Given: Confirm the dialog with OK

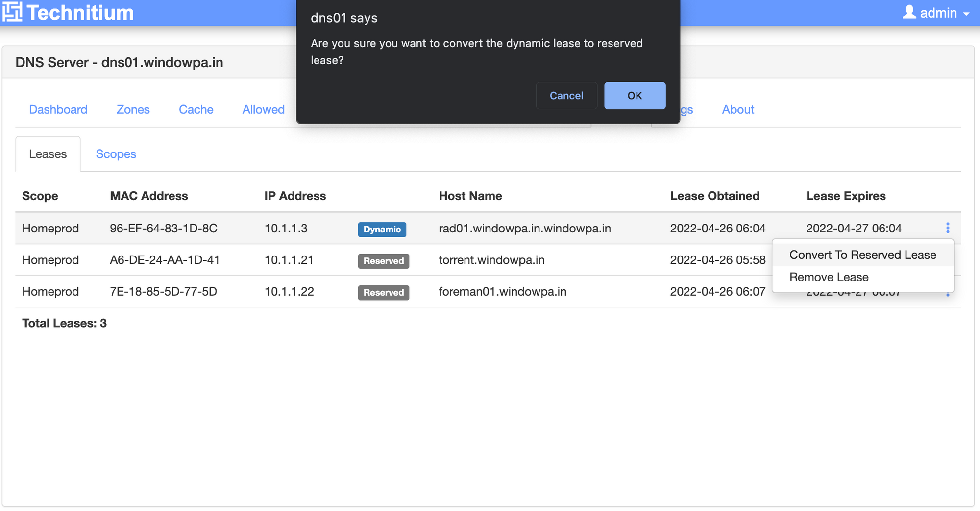Looking at the screenshot, I should click(x=635, y=96).
